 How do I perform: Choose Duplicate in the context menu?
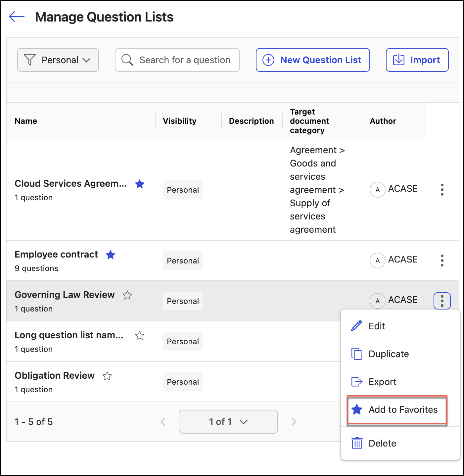(389, 354)
